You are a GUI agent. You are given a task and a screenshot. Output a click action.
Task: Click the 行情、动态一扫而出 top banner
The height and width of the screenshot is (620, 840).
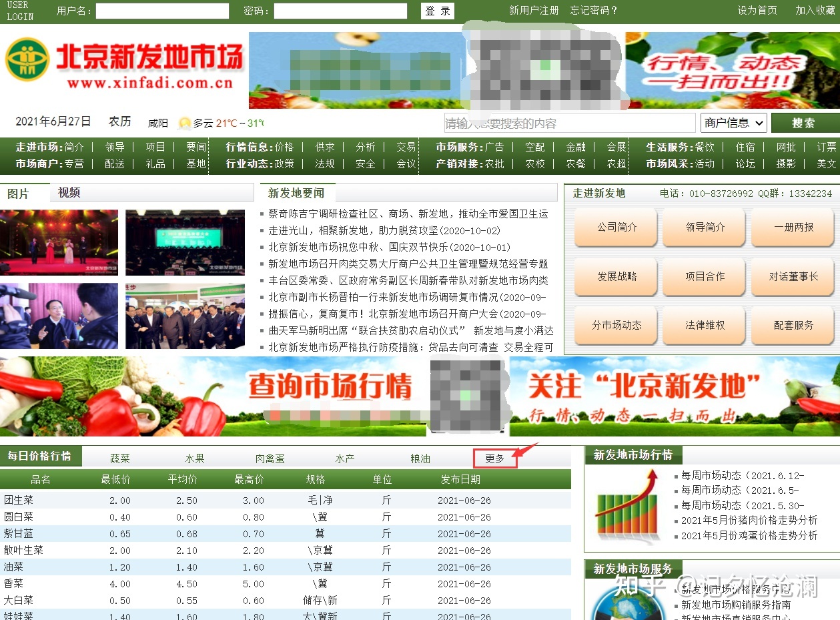tap(734, 71)
